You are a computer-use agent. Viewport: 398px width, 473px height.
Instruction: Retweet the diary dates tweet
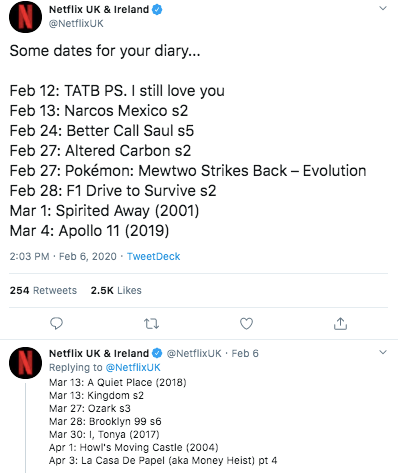click(x=151, y=324)
